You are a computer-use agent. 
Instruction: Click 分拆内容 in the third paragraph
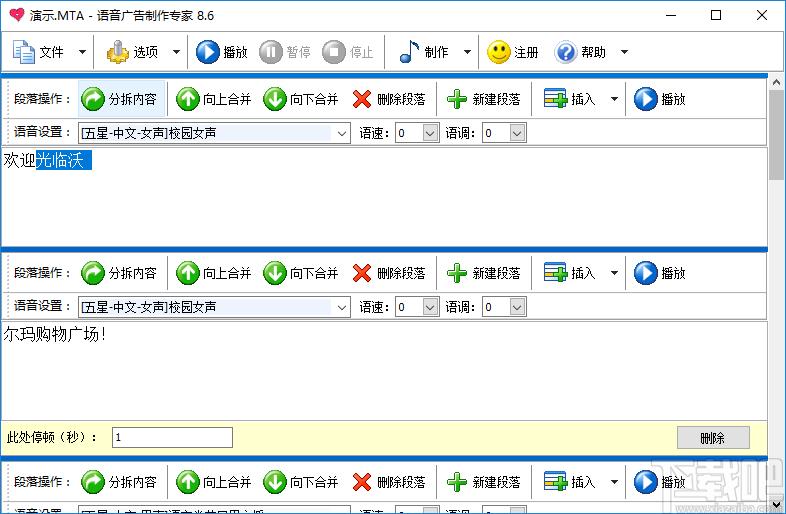point(120,482)
